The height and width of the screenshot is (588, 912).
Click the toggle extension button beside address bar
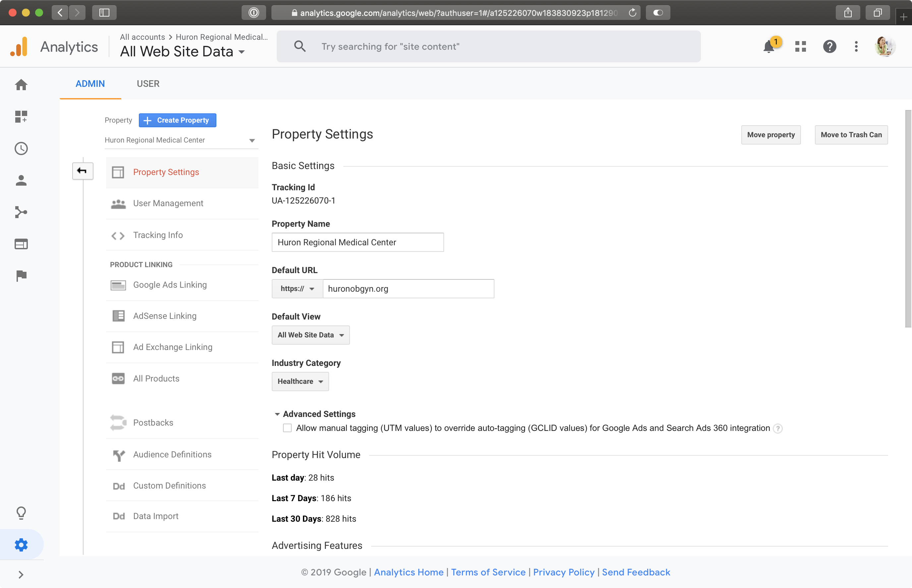(x=658, y=13)
